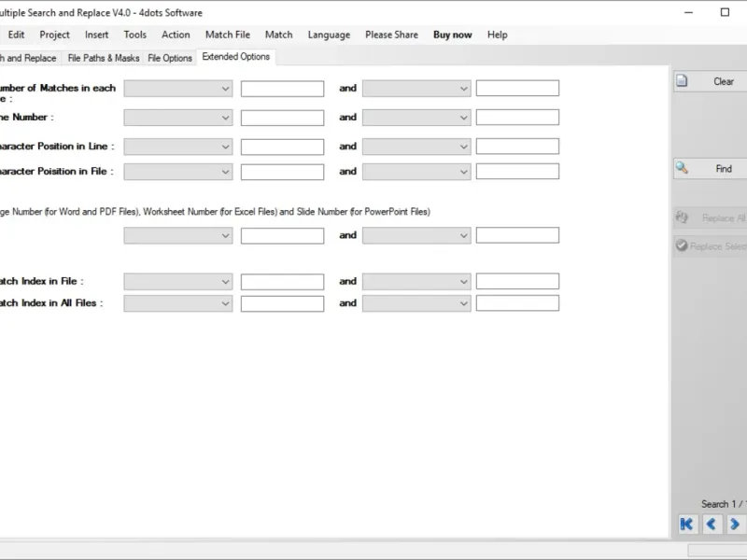Viewport: 747px width, 560px height.
Task: Click first Character Position in Line field
Action: 283,147
